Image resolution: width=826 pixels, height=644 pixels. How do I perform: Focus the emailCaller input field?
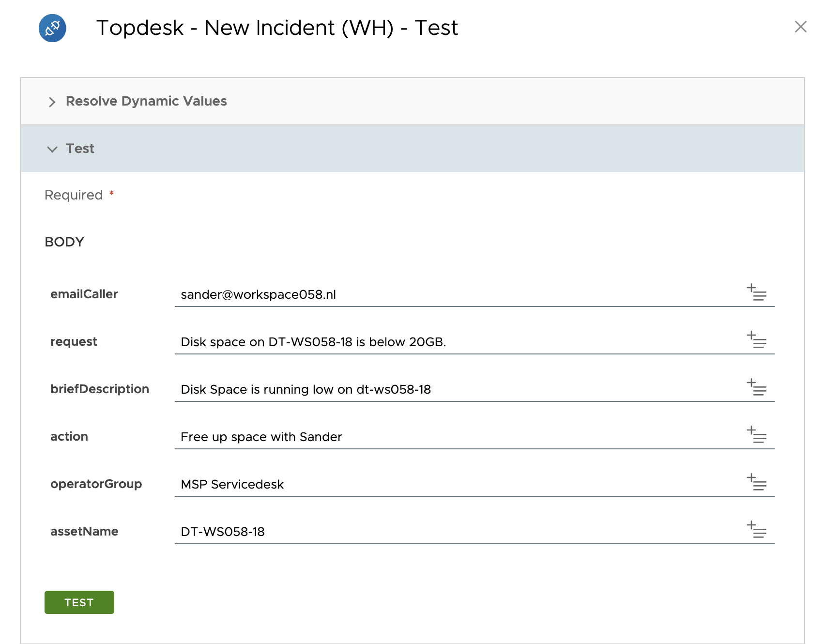455,294
